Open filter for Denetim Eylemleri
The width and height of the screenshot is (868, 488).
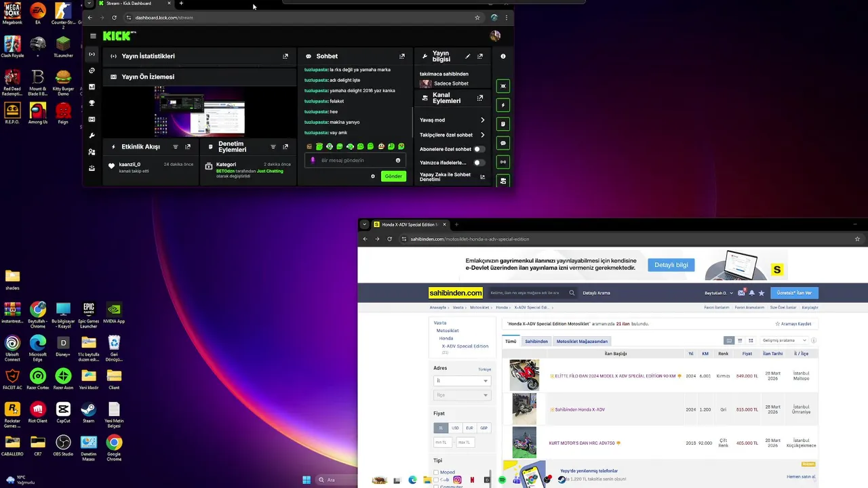click(273, 146)
